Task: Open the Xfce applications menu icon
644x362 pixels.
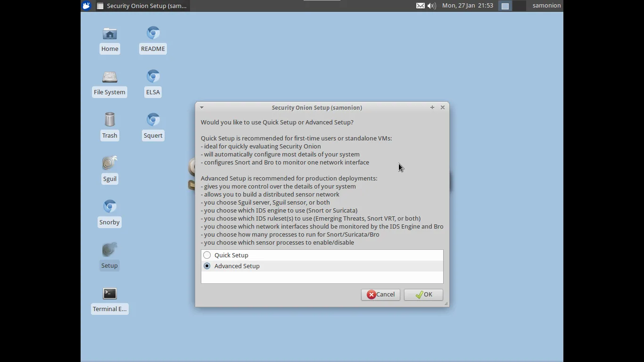Action: (86, 6)
